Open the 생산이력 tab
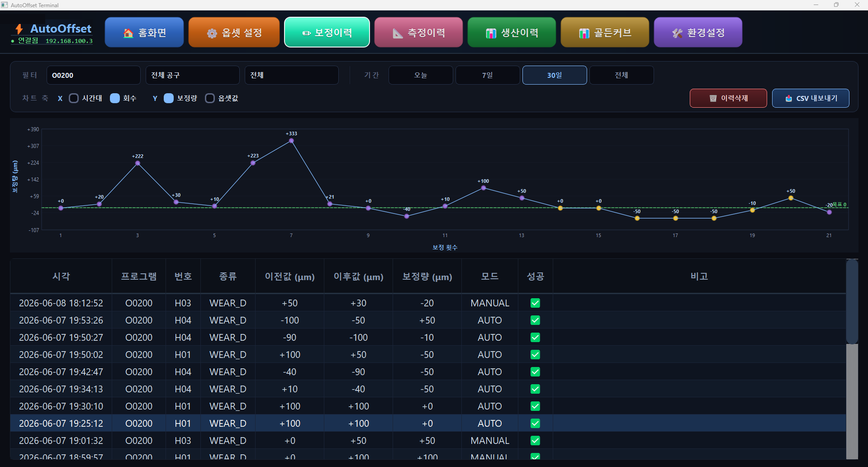Image resolution: width=868 pixels, height=467 pixels. [x=512, y=33]
